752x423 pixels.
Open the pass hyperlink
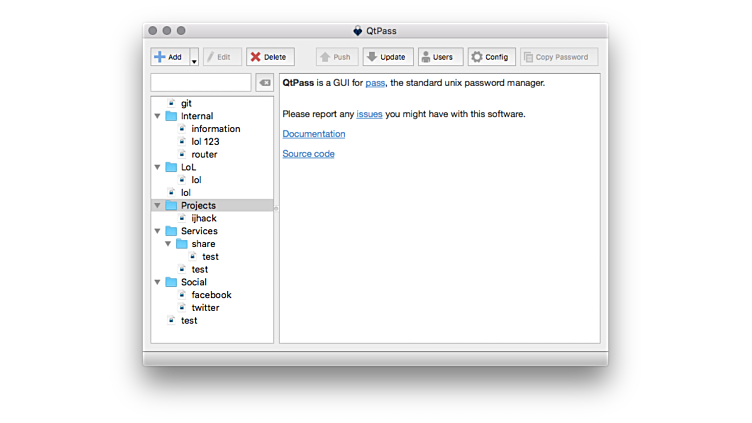click(x=375, y=83)
